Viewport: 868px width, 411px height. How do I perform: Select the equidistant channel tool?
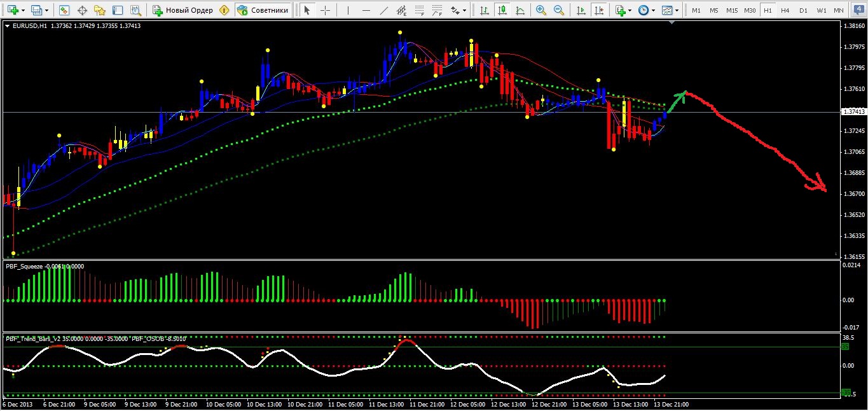[x=402, y=10]
